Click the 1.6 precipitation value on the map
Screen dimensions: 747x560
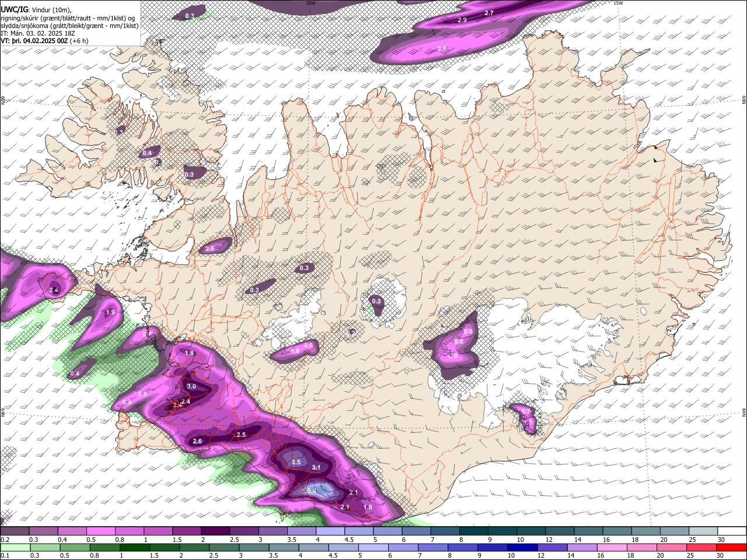click(368, 508)
